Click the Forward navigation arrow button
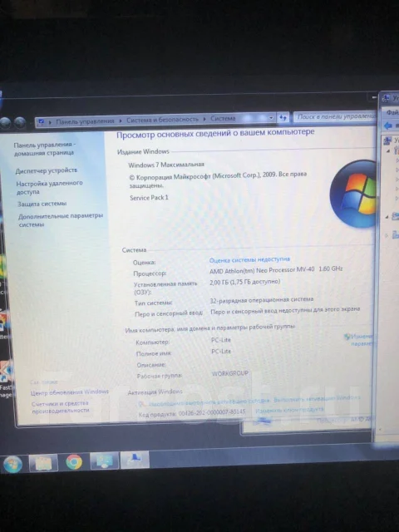 coord(20,122)
